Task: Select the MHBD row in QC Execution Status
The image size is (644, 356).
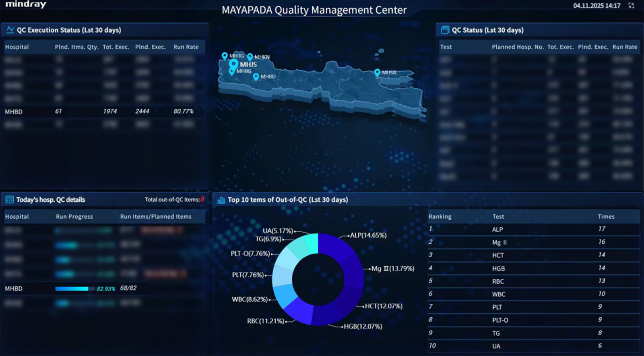Action: 104,112
